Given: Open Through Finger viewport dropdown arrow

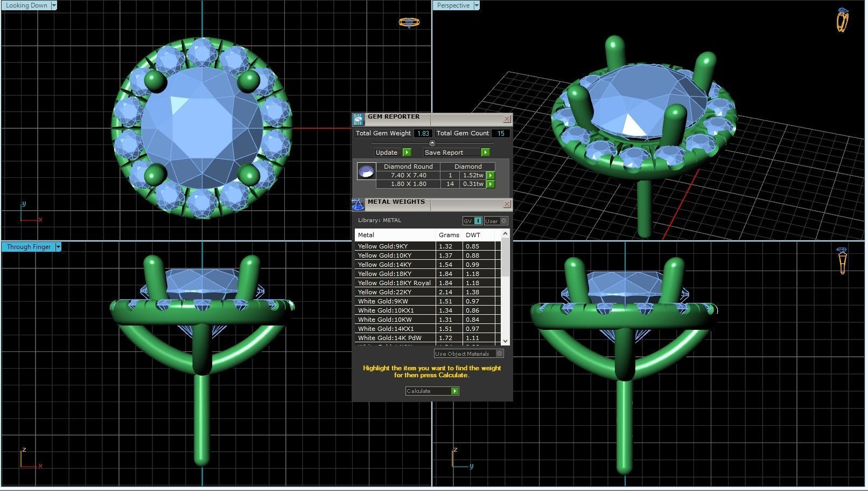Looking at the screenshot, I should click(58, 247).
